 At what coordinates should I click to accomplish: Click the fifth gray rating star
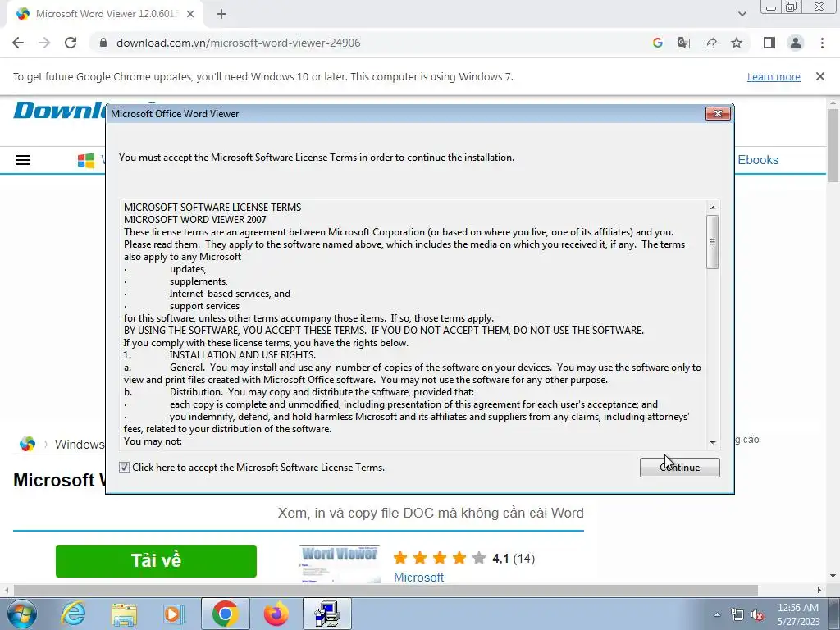pyautogui.click(x=479, y=558)
